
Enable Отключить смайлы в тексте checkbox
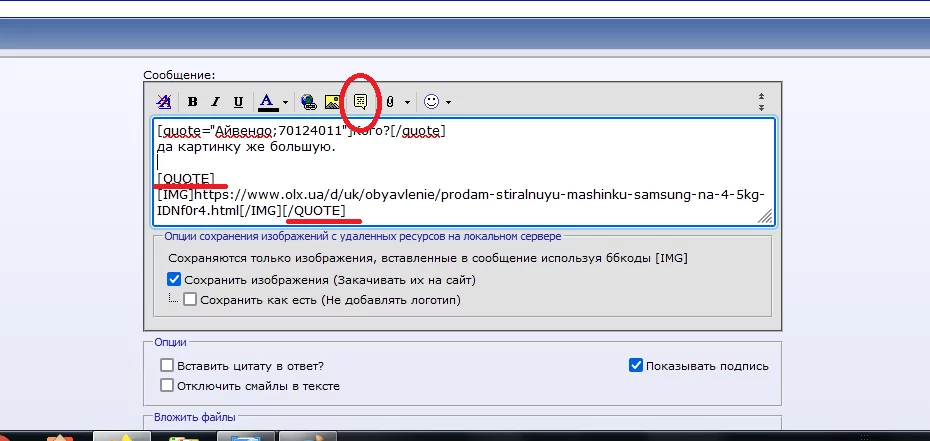pos(167,385)
